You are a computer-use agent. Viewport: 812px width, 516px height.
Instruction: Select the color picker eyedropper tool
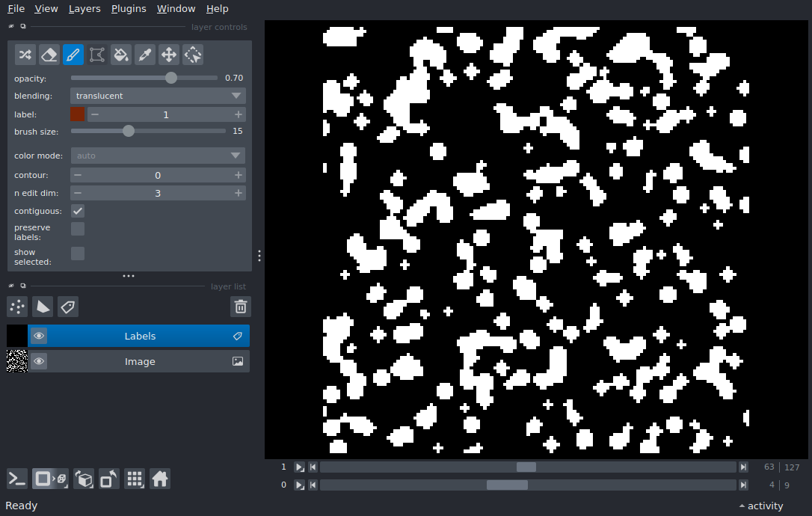pyautogui.click(x=145, y=55)
